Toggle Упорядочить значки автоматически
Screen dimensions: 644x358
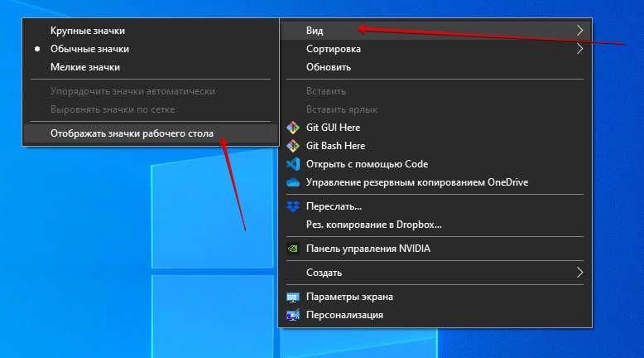coord(151,91)
